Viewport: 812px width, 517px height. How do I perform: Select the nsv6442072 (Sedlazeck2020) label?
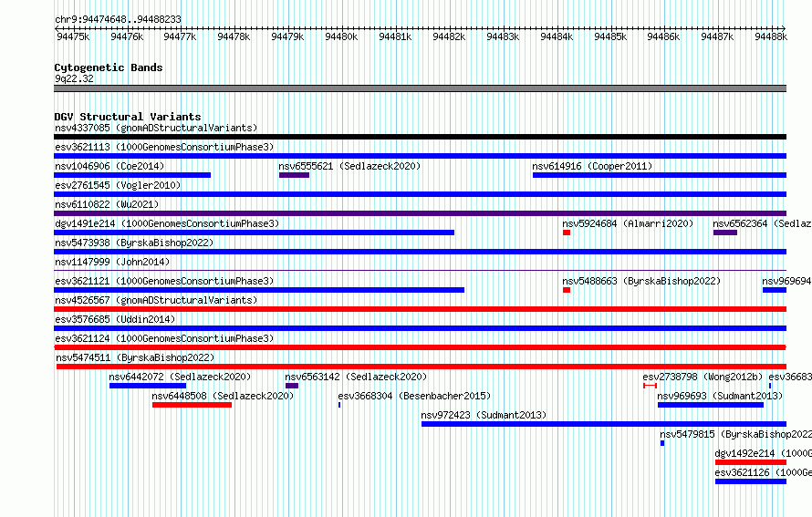[x=180, y=377]
